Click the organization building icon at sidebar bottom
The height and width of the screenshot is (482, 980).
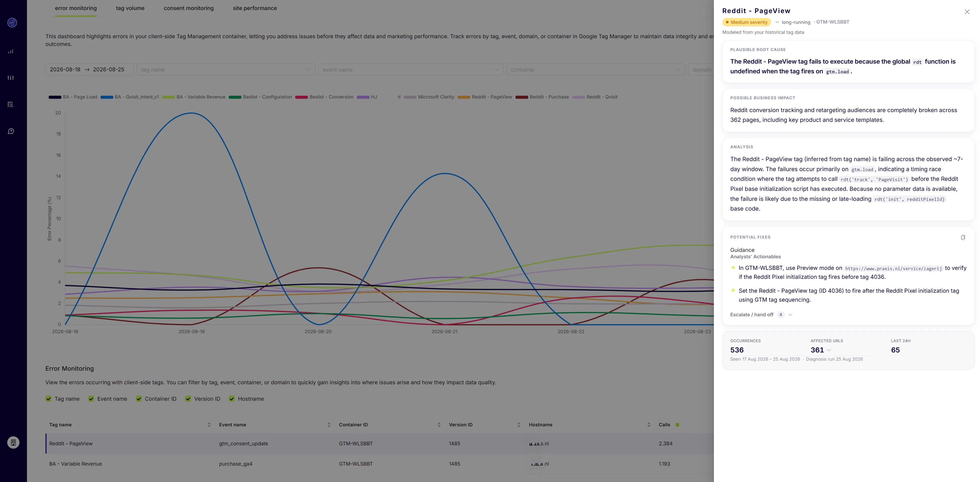[13, 442]
